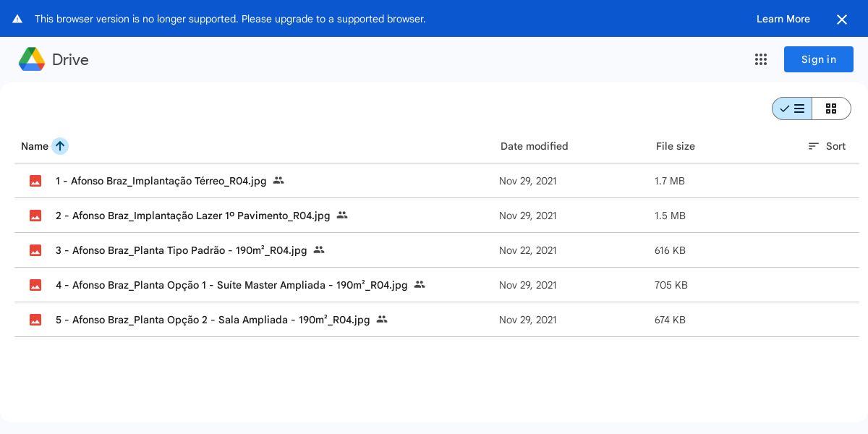Open file 5 - Planta Opção 2 Sala Ampliada
The image size is (868, 434).
tap(213, 320)
